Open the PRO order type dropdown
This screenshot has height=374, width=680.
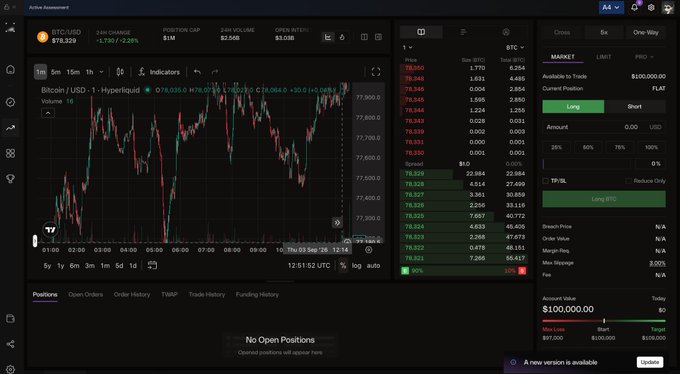click(x=644, y=57)
